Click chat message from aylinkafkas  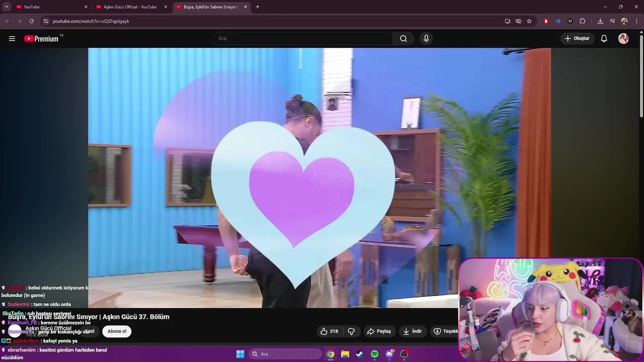click(x=39, y=341)
